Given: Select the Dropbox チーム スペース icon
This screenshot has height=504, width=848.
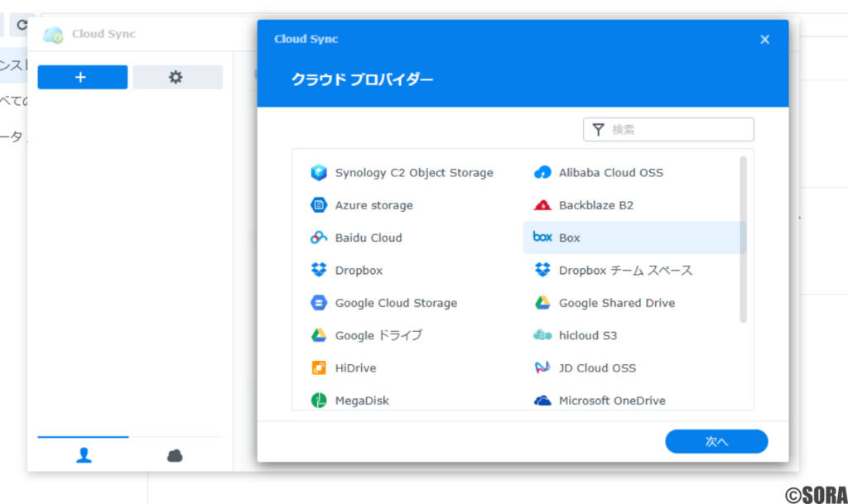Looking at the screenshot, I should (x=542, y=270).
